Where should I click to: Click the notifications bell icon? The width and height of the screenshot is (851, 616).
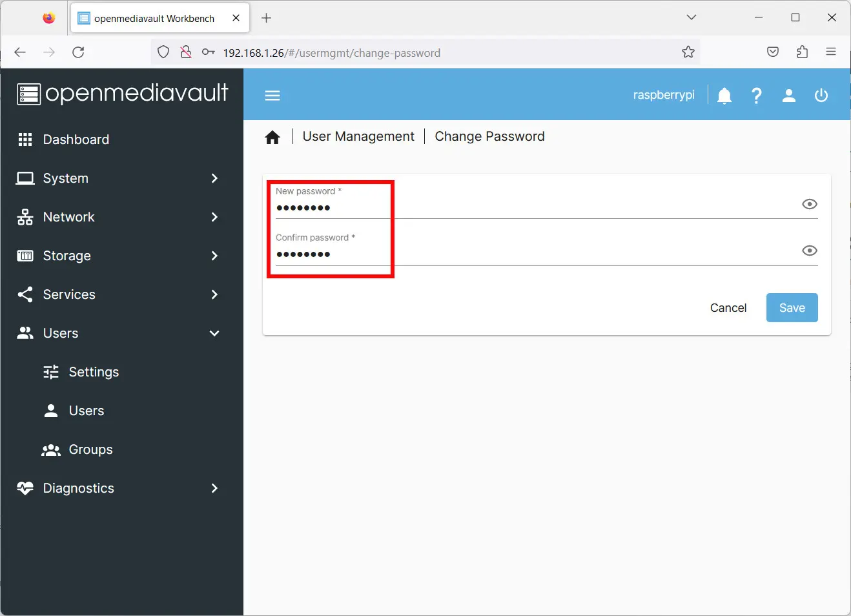[724, 95]
